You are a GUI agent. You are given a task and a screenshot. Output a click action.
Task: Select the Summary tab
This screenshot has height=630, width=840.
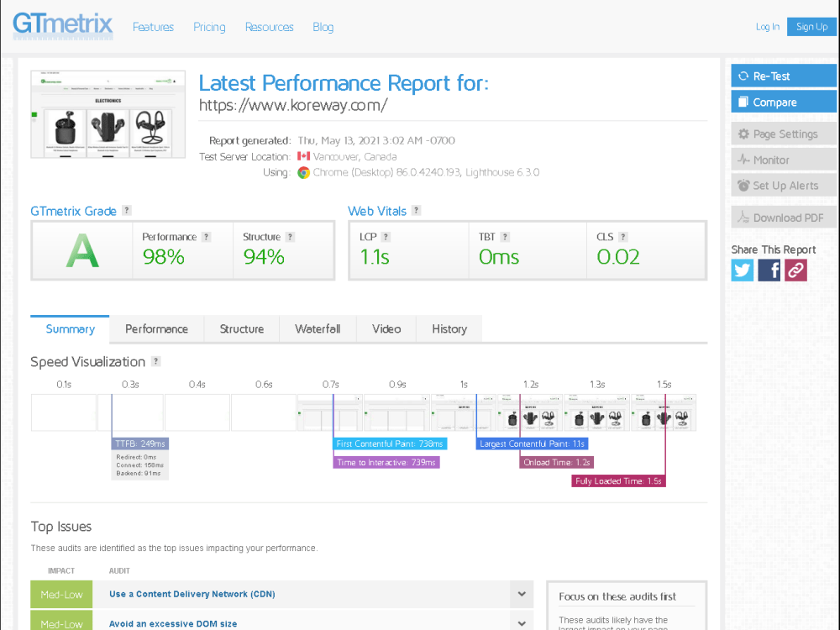tap(71, 329)
